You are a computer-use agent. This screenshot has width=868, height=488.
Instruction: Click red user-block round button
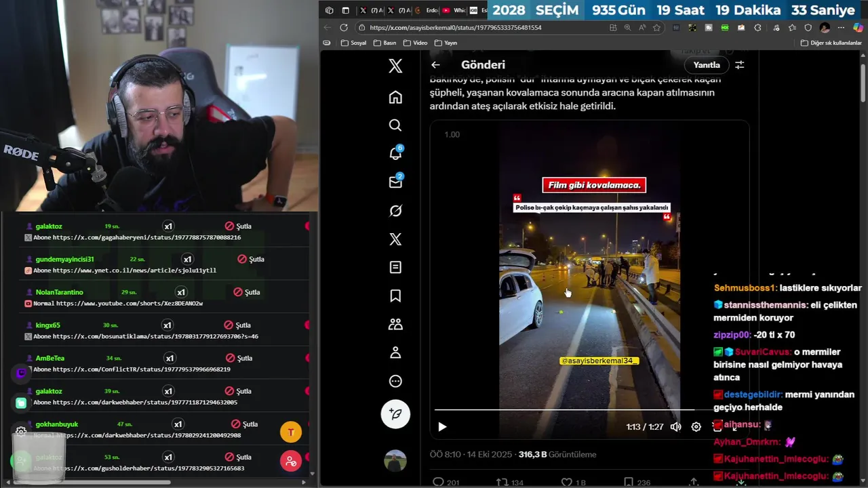pyautogui.click(x=291, y=462)
